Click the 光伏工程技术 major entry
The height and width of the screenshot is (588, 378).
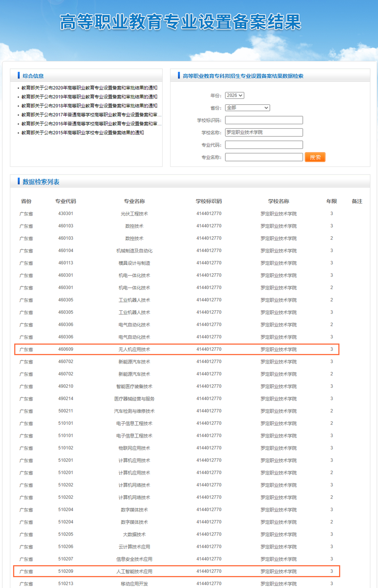point(134,214)
